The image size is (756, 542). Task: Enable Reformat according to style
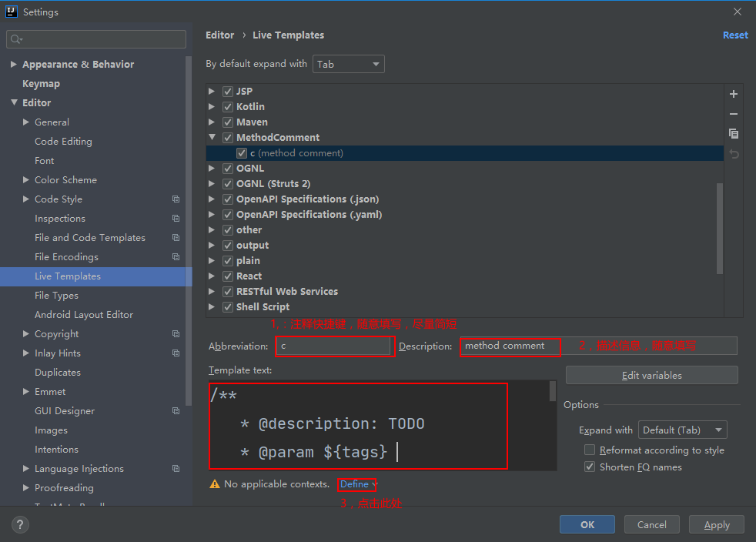tap(590, 450)
